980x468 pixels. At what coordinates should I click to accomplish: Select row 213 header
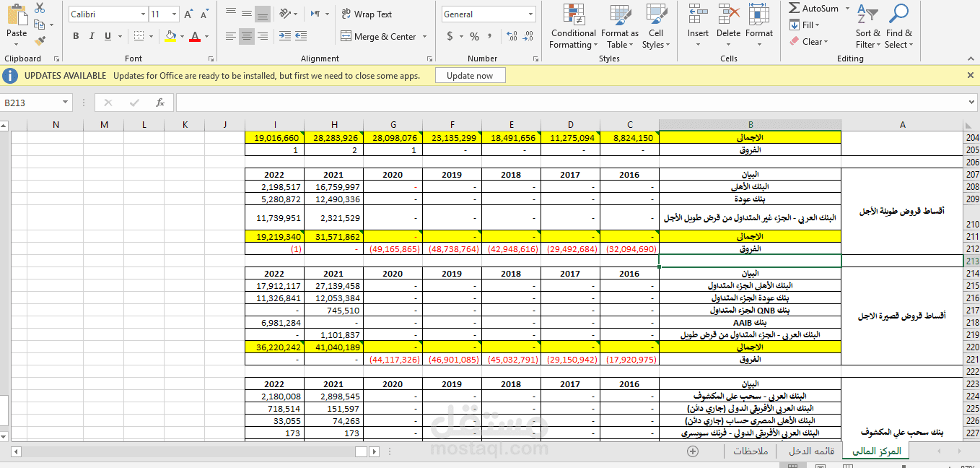(x=971, y=261)
